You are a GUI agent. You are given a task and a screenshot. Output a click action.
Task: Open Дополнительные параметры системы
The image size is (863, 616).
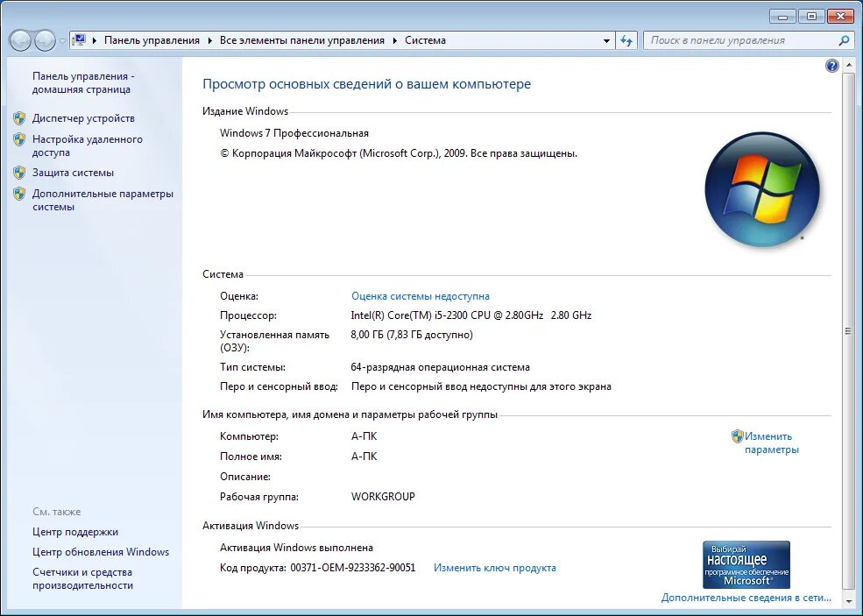pos(103,201)
